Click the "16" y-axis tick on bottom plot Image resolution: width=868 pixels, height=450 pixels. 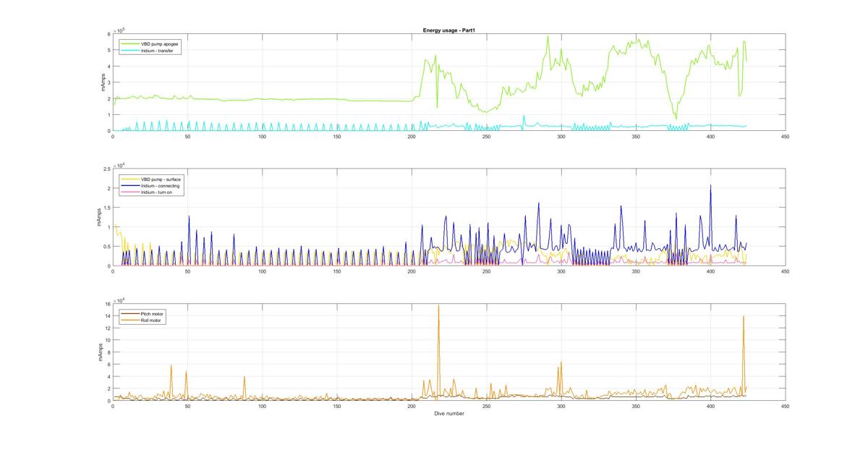coord(108,304)
